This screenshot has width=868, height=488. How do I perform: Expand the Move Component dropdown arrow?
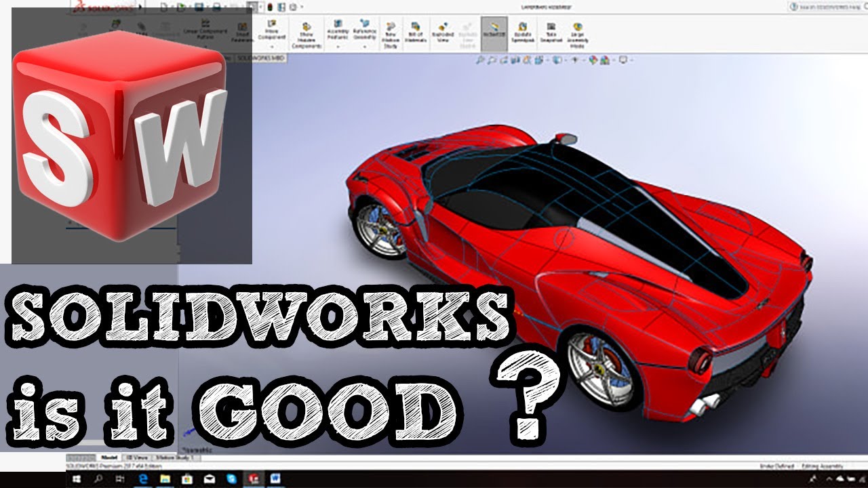(272, 46)
